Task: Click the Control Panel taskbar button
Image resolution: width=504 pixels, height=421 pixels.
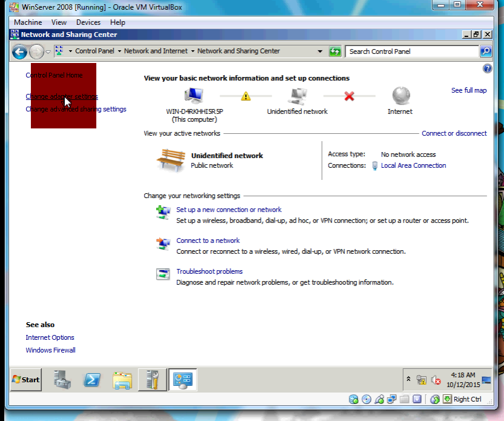Action: click(183, 380)
